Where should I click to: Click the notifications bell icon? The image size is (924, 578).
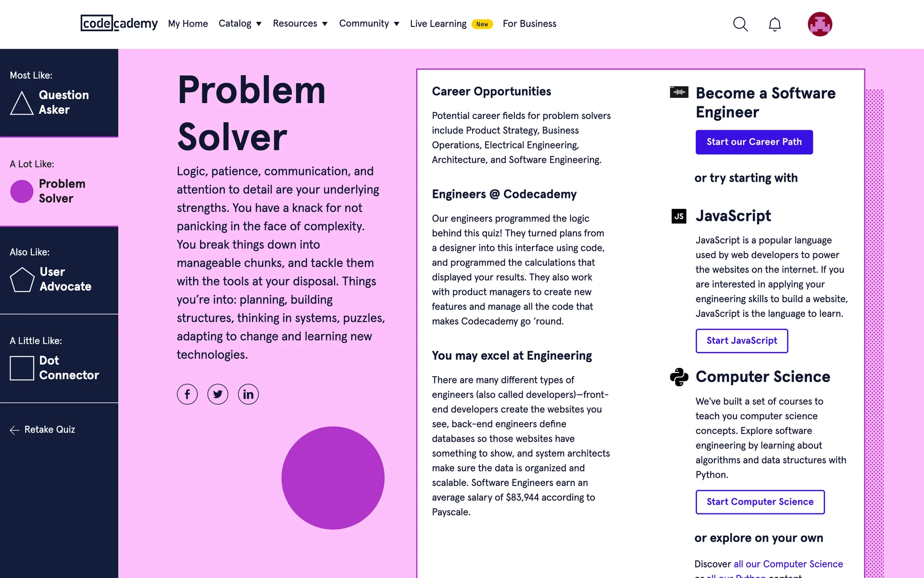pyautogui.click(x=774, y=24)
